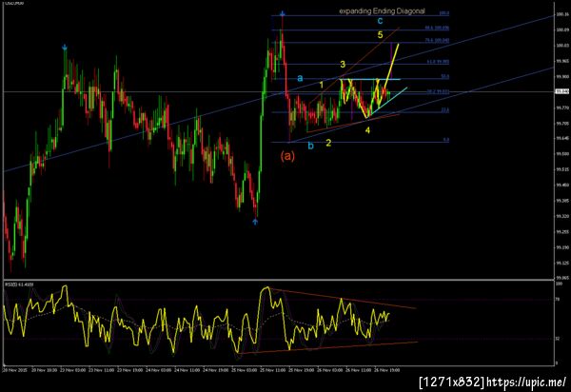
Task: Click the Fibonacci 38.2 level label
Action: (438, 92)
